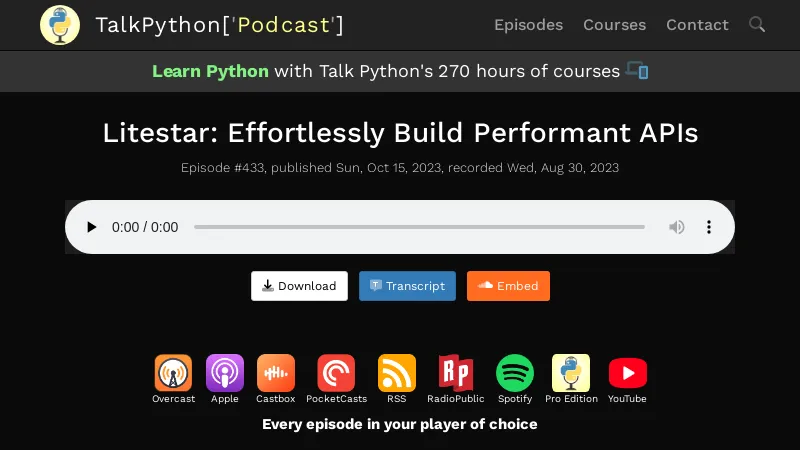Play the episode audio
This screenshot has width=800, height=450.
click(x=92, y=227)
